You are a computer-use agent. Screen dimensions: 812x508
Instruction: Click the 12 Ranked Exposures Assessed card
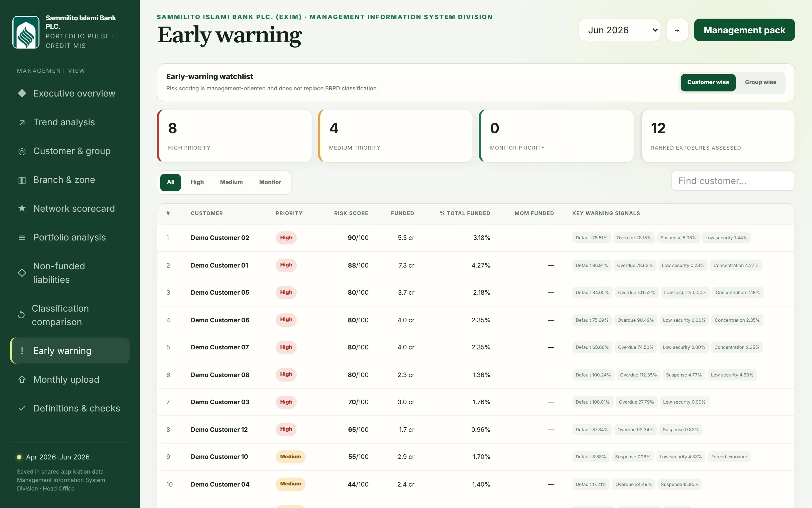click(x=717, y=136)
